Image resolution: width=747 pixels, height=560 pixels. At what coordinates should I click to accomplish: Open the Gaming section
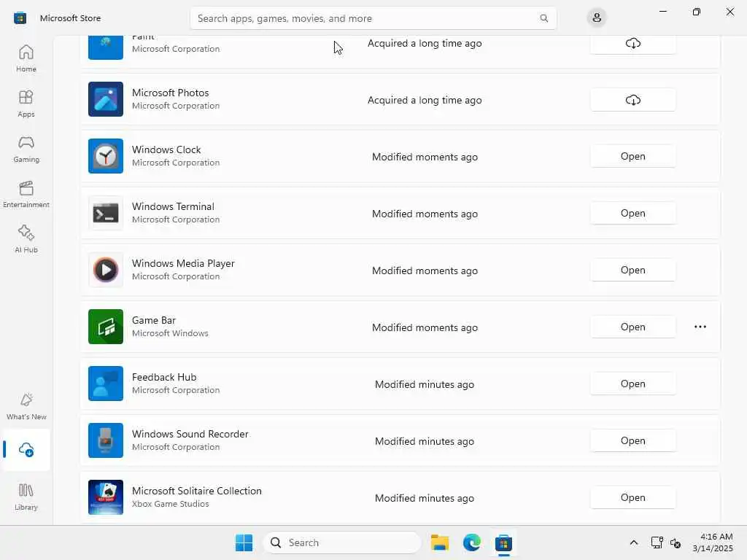pyautogui.click(x=26, y=149)
